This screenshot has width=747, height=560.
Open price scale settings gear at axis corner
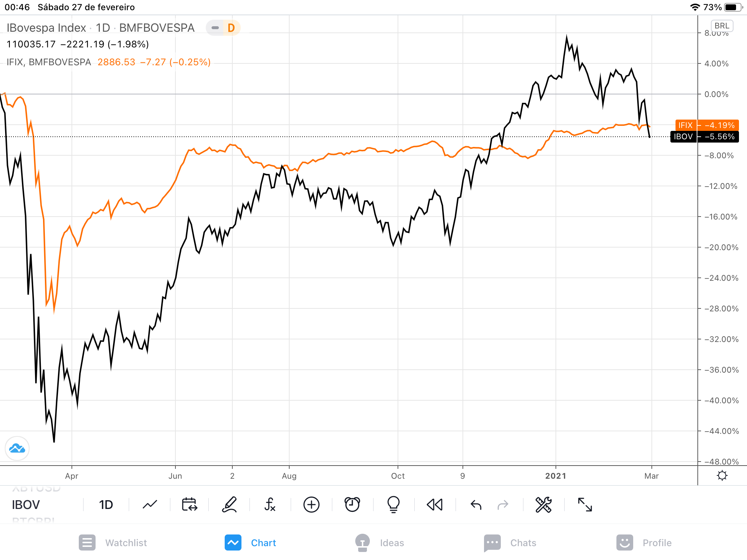(722, 475)
